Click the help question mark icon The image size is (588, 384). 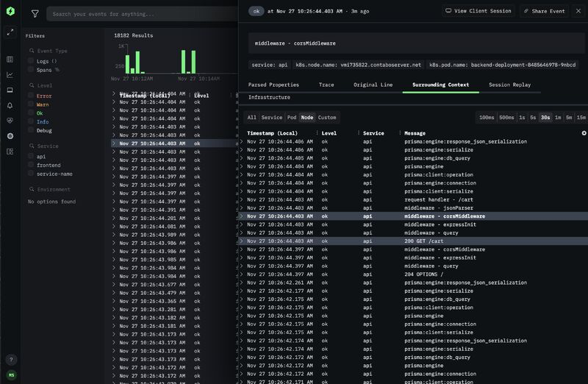(11, 360)
